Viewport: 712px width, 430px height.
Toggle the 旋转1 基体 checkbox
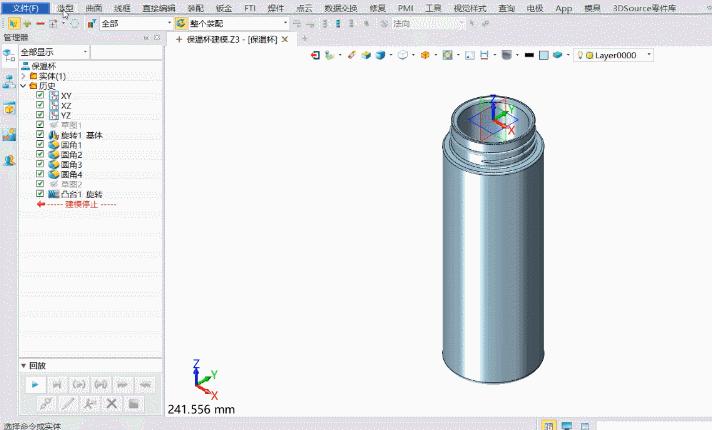pos(40,135)
